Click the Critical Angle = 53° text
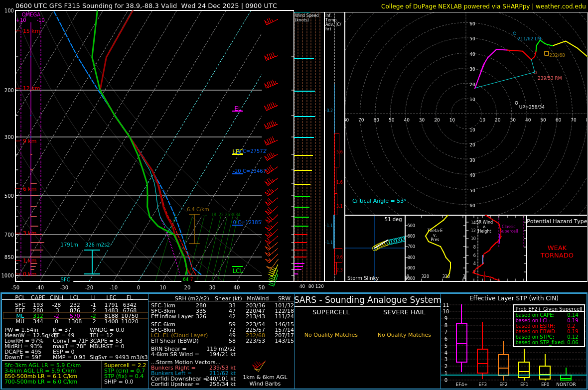Image resolution: width=588 pixels, height=390 pixels. click(x=379, y=201)
